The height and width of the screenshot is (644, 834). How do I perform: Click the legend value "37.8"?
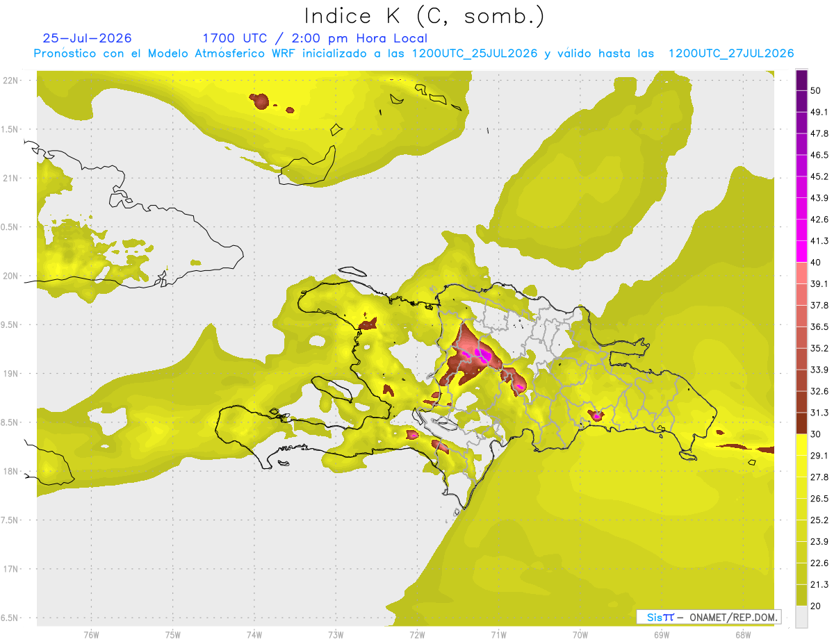(x=819, y=305)
